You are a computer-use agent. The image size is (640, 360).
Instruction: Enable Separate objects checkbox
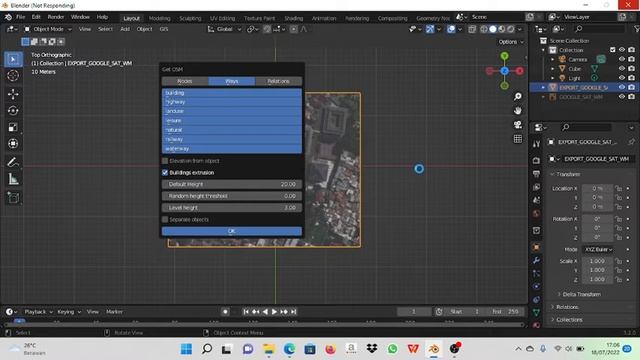tap(165, 220)
